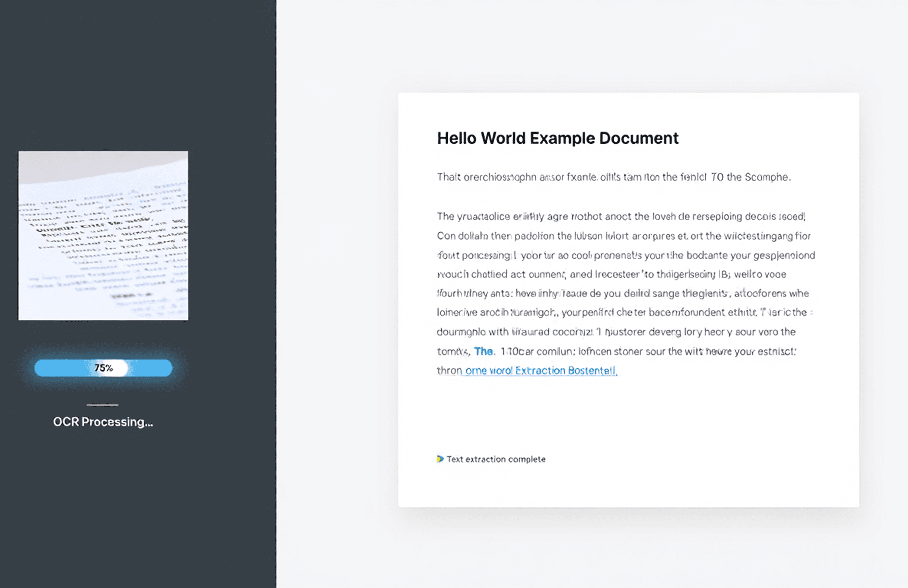Select the Hello World Example Document heading

(x=558, y=138)
